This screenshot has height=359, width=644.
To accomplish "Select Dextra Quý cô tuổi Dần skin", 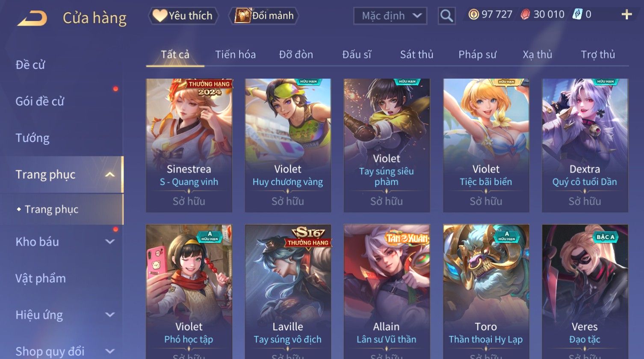I will [585, 145].
